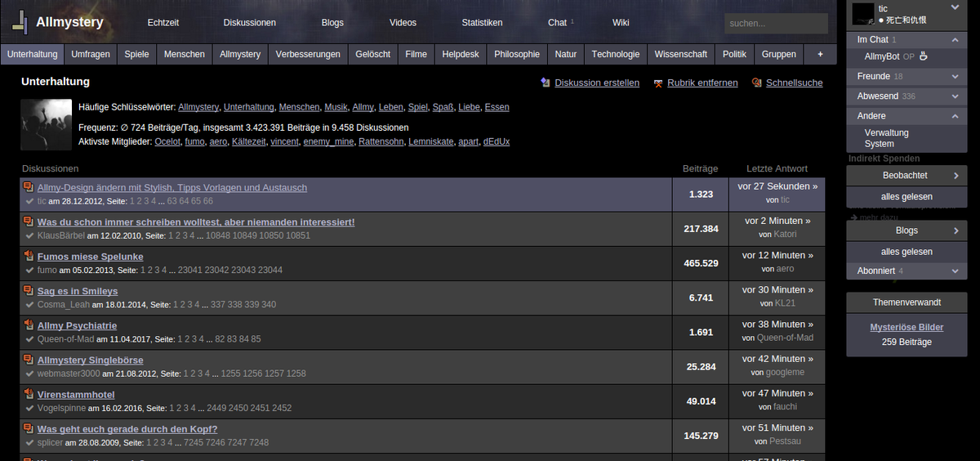The height and width of the screenshot is (461, 980).
Task: Open the Wiki top navigation item
Action: click(x=621, y=23)
